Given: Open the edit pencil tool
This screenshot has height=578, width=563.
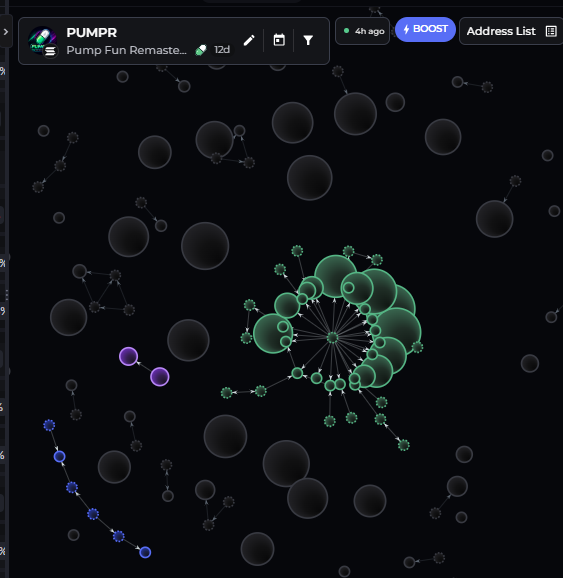Looking at the screenshot, I should pyautogui.click(x=249, y=40).
